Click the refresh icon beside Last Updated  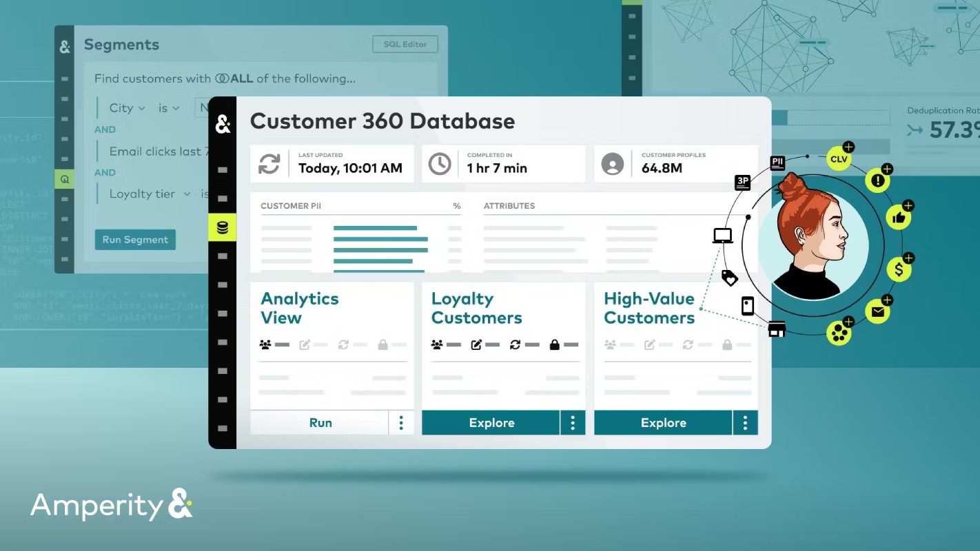coord(269,164)
